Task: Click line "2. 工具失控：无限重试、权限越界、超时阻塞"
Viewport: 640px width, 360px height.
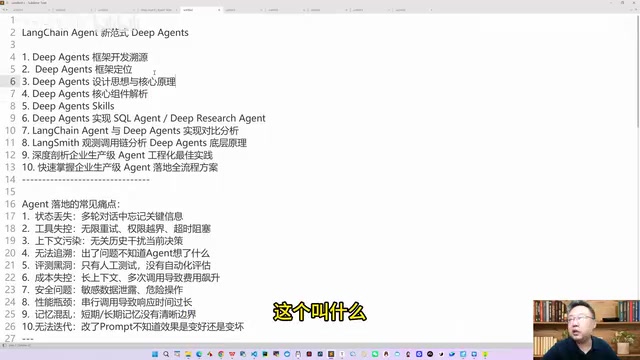Action: (x=116, y=229)
